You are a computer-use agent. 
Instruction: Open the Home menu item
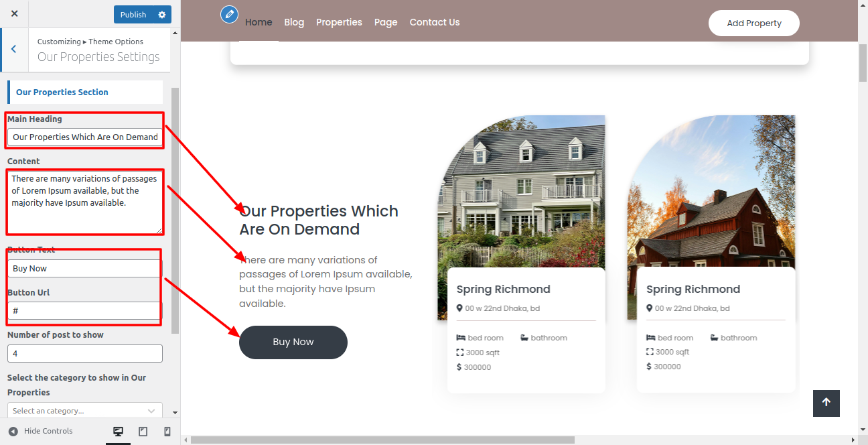259,22
